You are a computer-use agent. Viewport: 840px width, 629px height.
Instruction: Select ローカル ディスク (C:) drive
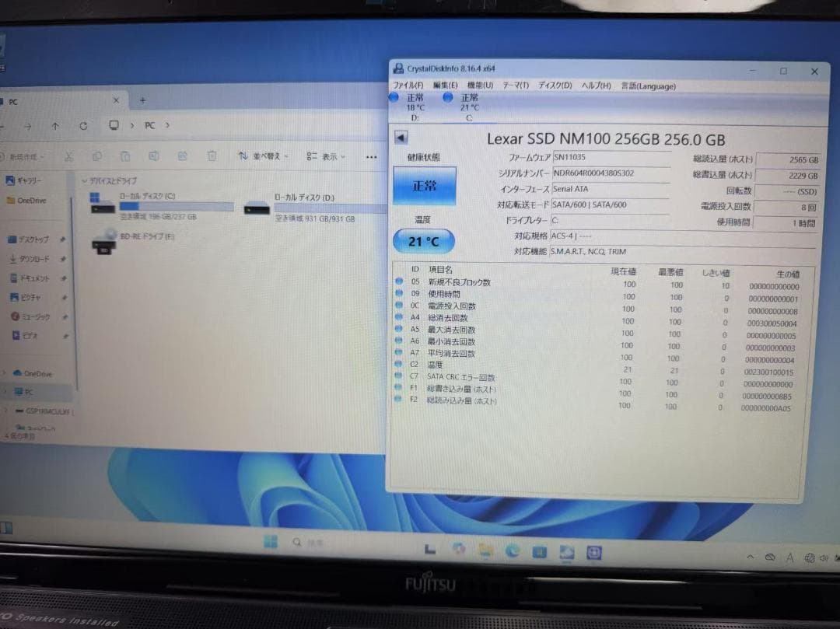click(162, 206)
